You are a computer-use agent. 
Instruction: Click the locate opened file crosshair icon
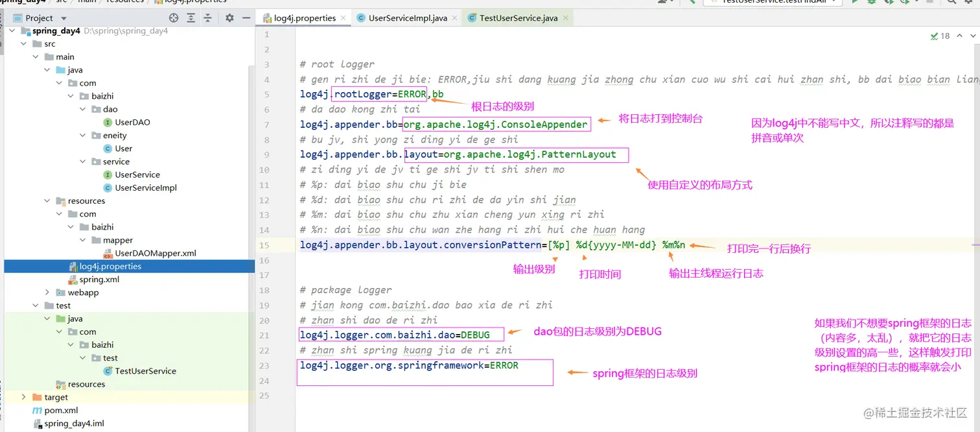click(x=173, y=18)
